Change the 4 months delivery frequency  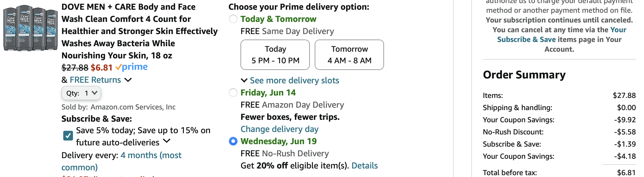[x=151, y=155]
